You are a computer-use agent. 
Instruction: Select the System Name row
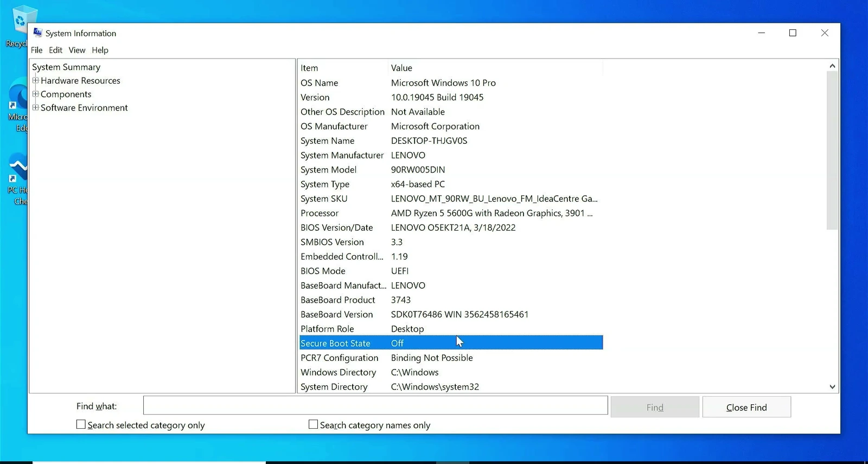[x=451, y=141]
